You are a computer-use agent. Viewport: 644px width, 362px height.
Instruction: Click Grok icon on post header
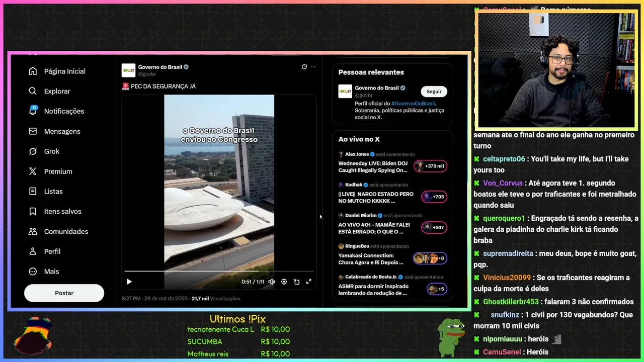point(304,67)
